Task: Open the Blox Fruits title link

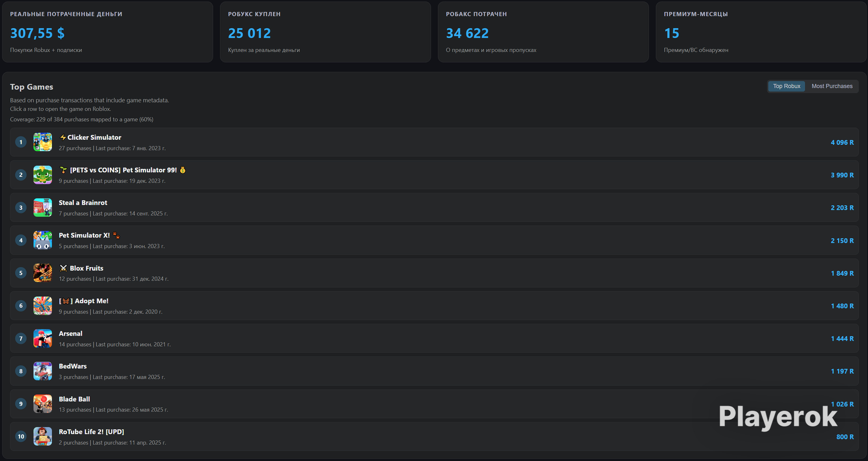Action: tap(81, 268)
